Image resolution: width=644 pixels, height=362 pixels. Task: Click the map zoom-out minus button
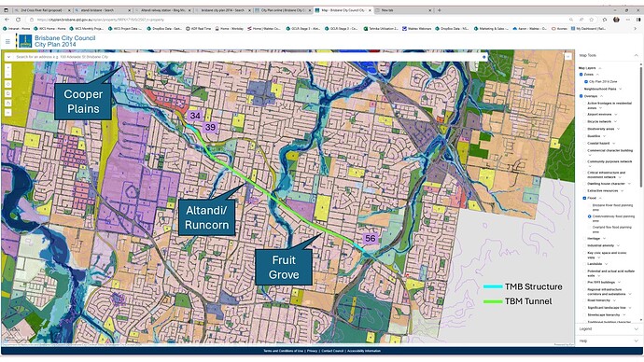[x=8, y=75]
